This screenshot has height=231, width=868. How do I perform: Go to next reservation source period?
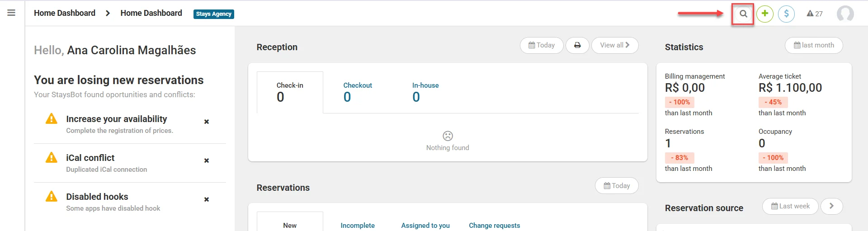(x=831, y=206)
